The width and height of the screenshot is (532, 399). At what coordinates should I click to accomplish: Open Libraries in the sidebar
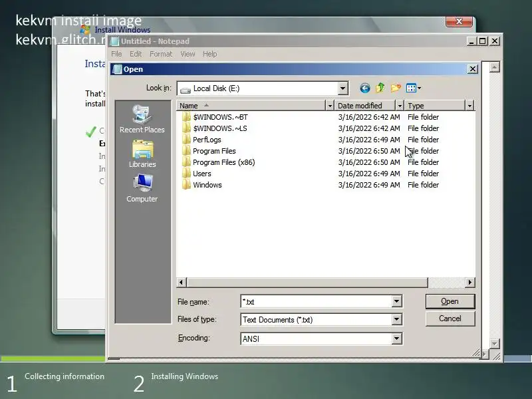[x=142, y=154]
